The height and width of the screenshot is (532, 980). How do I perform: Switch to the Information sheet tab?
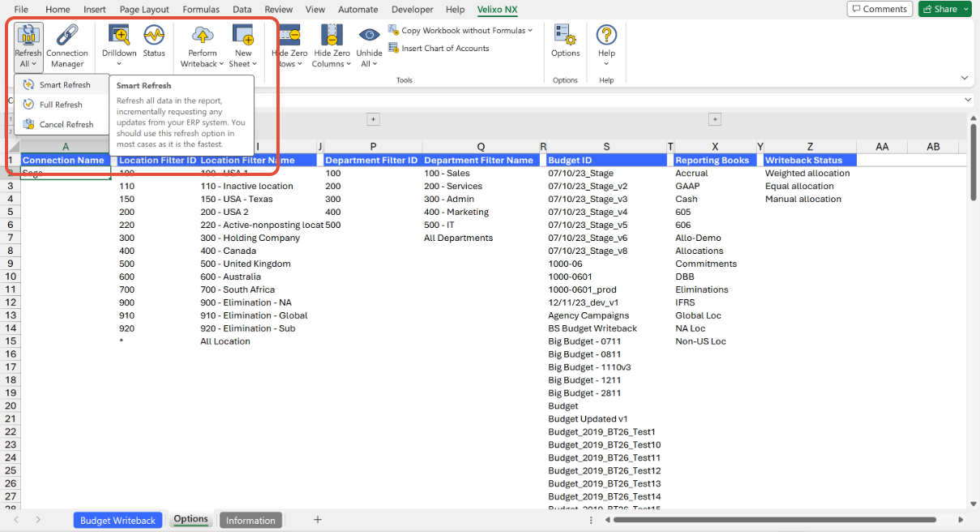pos(250,521)
